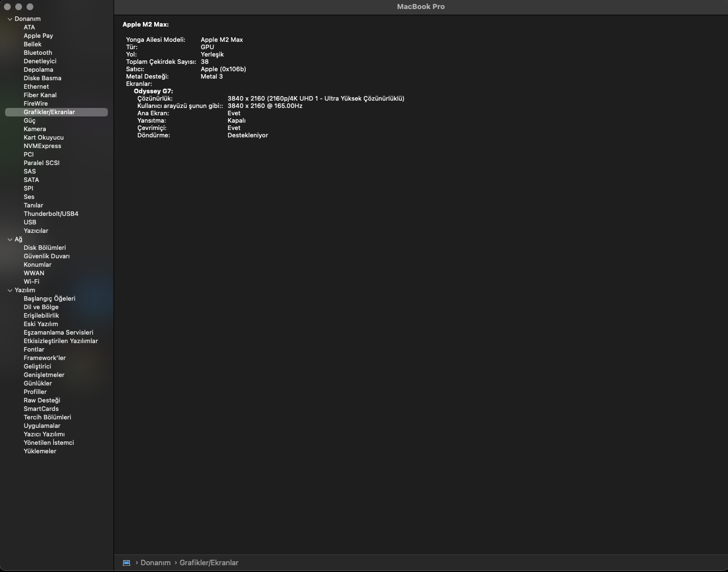Select Yazıcılar in the sidebar
Image resolution: width=728 pixels, height=572 pixels.
click(x=36, y=231)
